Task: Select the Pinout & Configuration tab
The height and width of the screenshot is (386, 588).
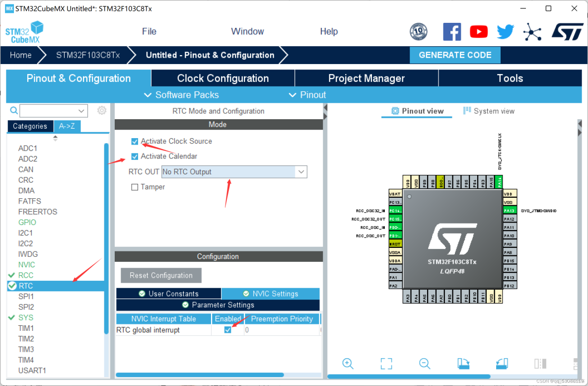Action: click(79, 78)
